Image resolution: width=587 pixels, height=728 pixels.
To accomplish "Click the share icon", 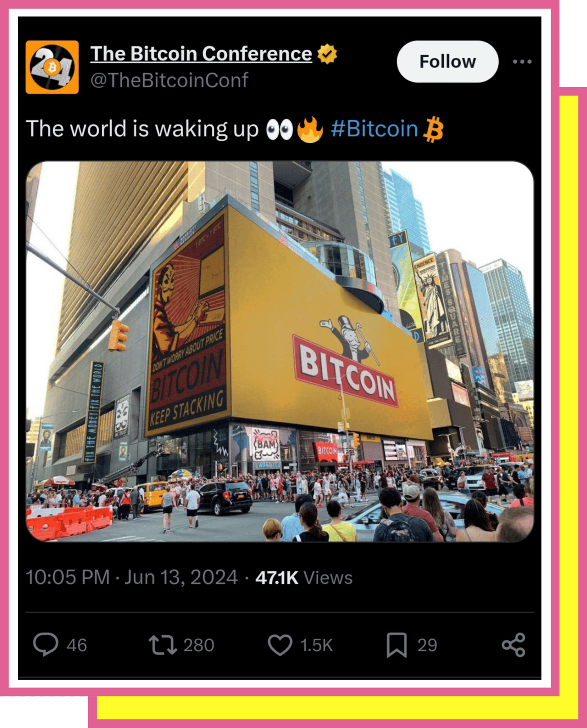I will tap(514, 645).
